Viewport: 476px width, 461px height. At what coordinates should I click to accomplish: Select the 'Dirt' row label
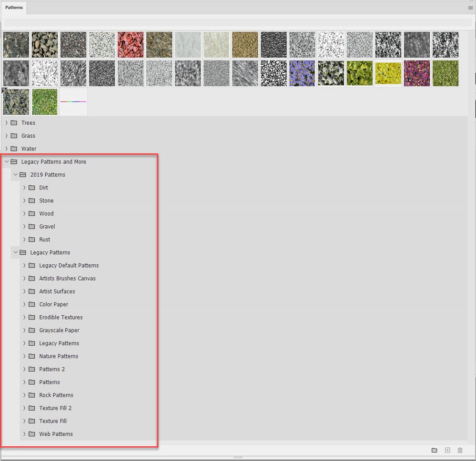pos(43,188)
